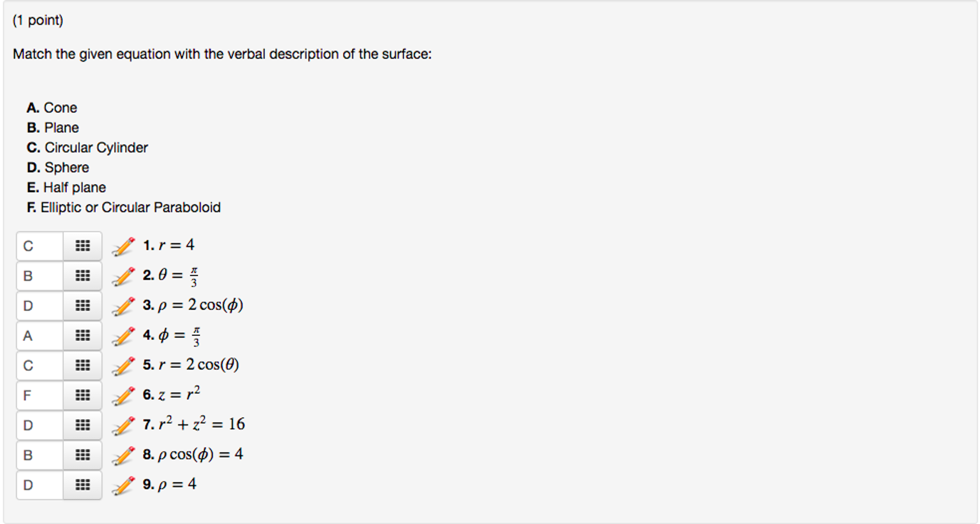This screenshot has height=524, width=980.
Task: Open the grid picker beside question 9
Action: pyautogui.click(x=82, y=485)
